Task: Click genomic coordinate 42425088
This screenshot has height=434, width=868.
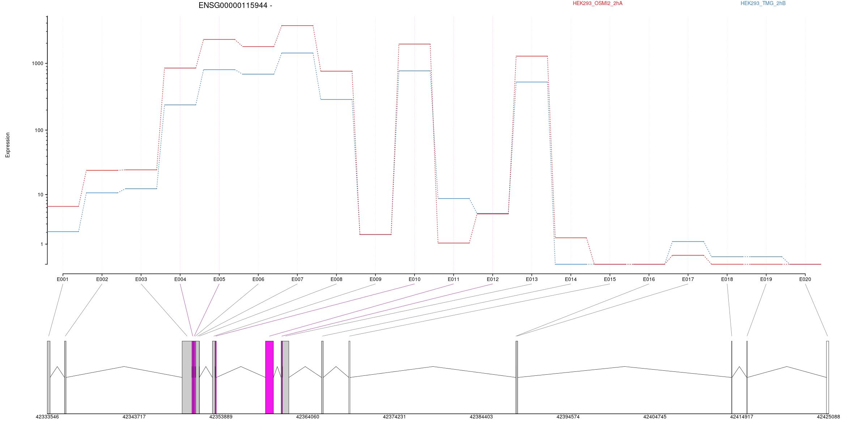Action: pos(829,417)
